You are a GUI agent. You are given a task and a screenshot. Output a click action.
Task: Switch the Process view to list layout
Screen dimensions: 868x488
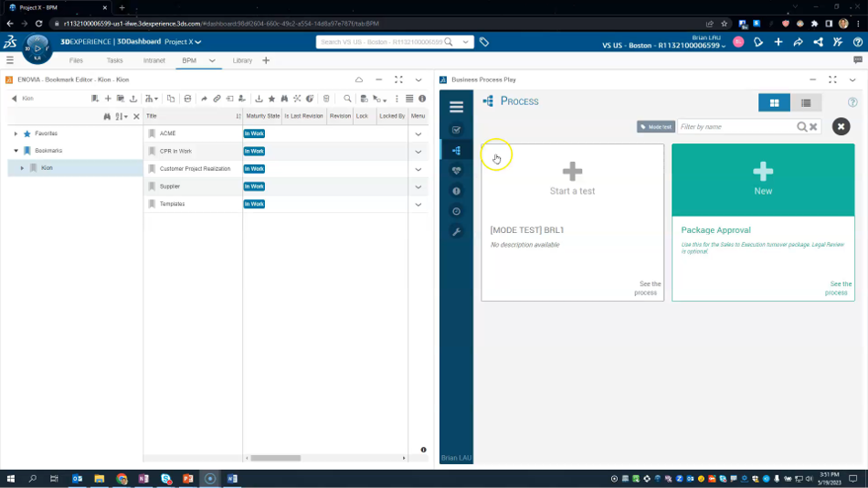(806, 103)
